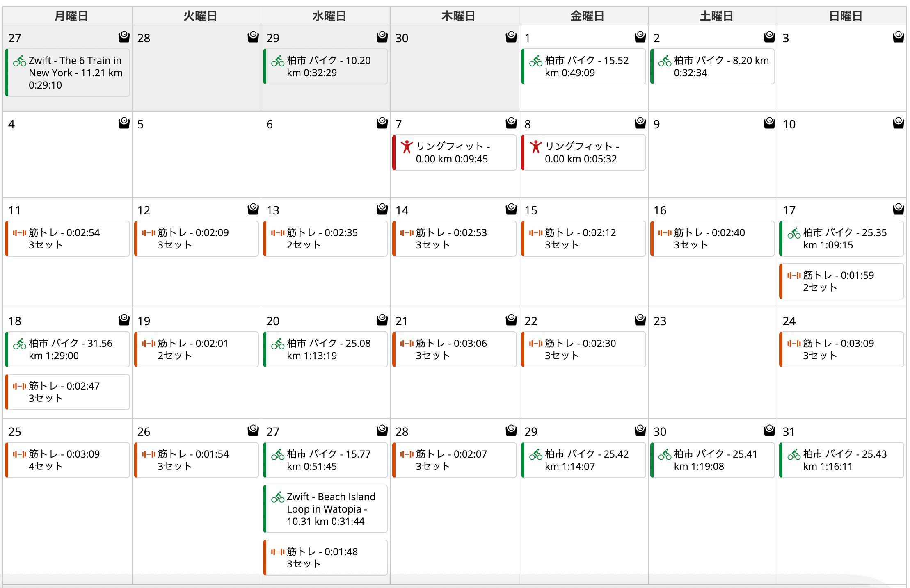Click date number 9 on the calendar
The width and height of the screenshot is (910, 588).
click(656, 124)
